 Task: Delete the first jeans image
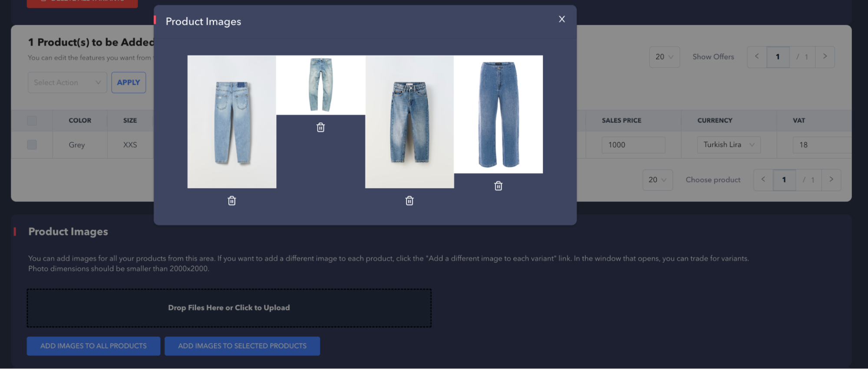click(x=232, y=201)
